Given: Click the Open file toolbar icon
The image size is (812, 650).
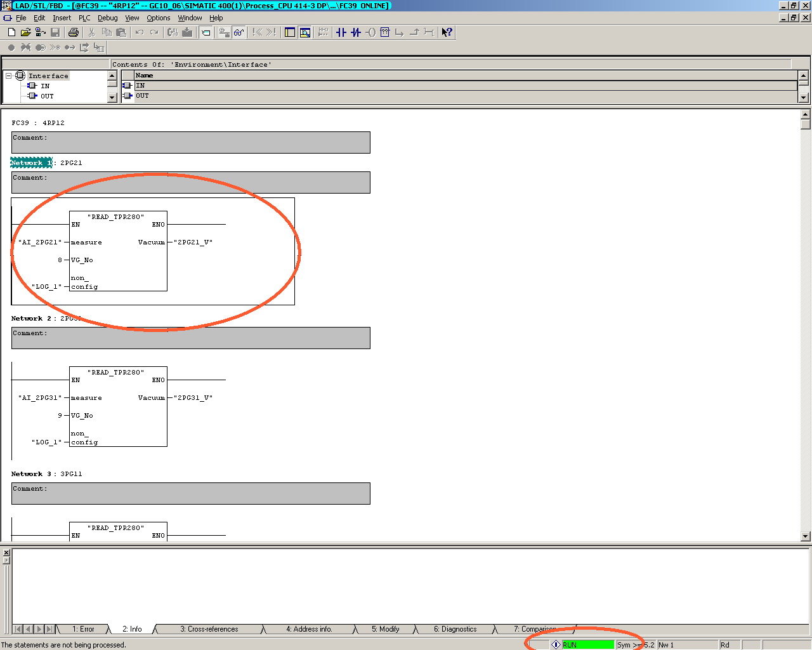Looking at the screenshot, I should tap(25, 32).
